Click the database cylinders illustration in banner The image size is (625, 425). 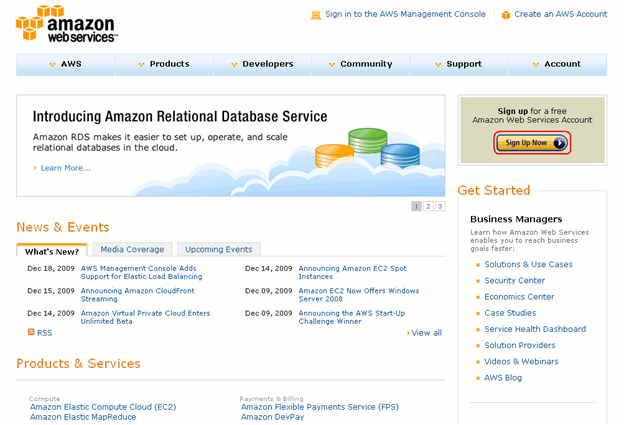pyautogui.click(x=367, y=148)
